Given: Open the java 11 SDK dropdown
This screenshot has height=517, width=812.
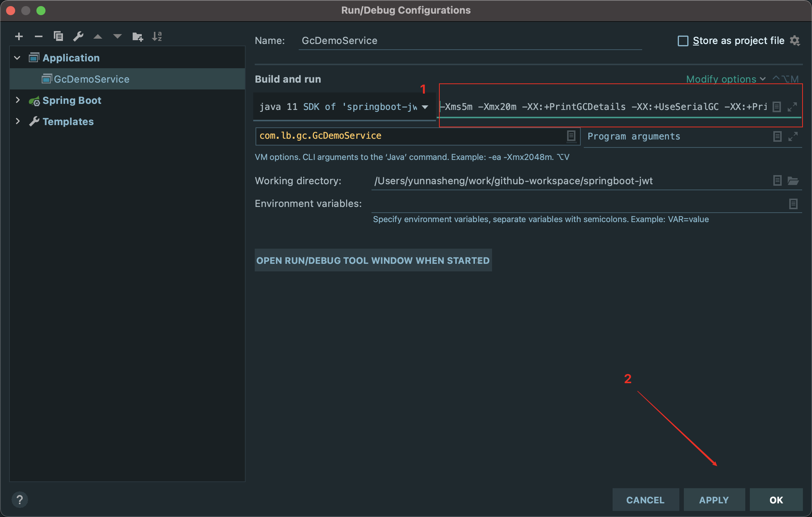Looking at the screenshot, I should 425,107.
